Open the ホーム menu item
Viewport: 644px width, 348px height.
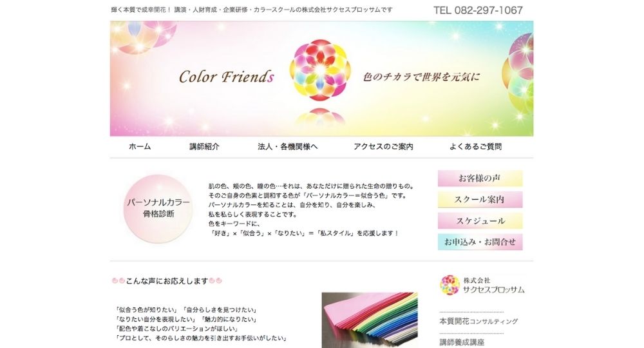pos(140,147)
